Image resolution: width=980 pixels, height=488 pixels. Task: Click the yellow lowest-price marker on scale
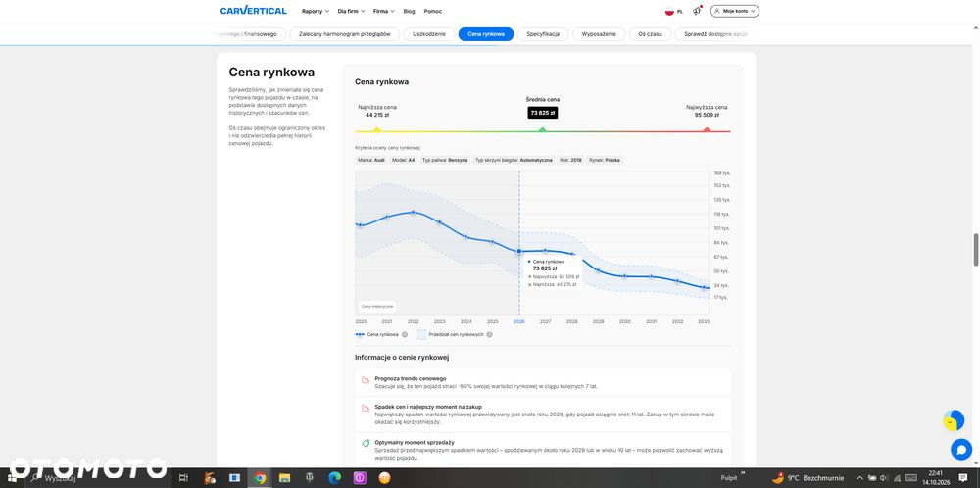tap(377, 129)
